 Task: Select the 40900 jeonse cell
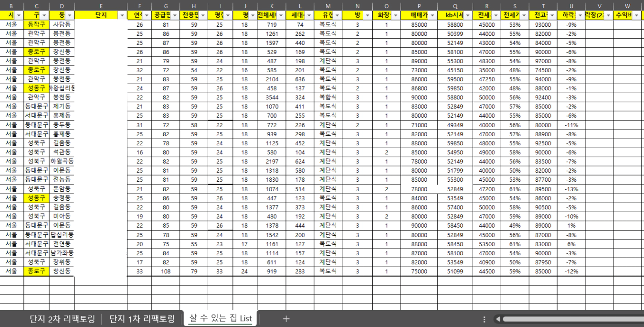(487, 262)
